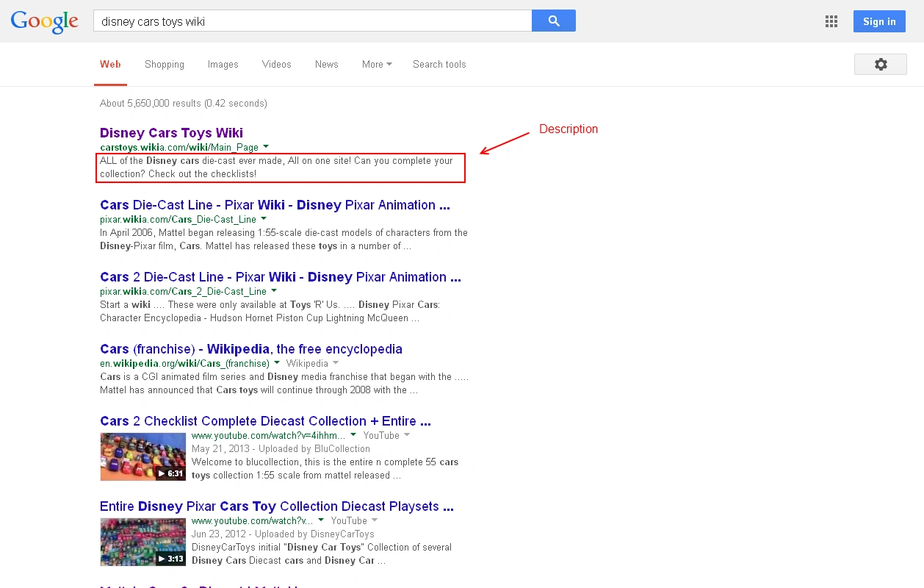
Task: Click the Sign in button
Action: click(x=879, y=21)
